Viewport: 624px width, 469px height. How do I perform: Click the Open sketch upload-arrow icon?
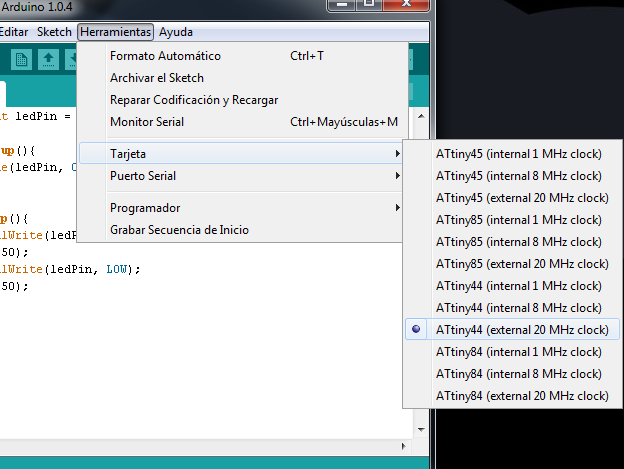click(49, 60)
